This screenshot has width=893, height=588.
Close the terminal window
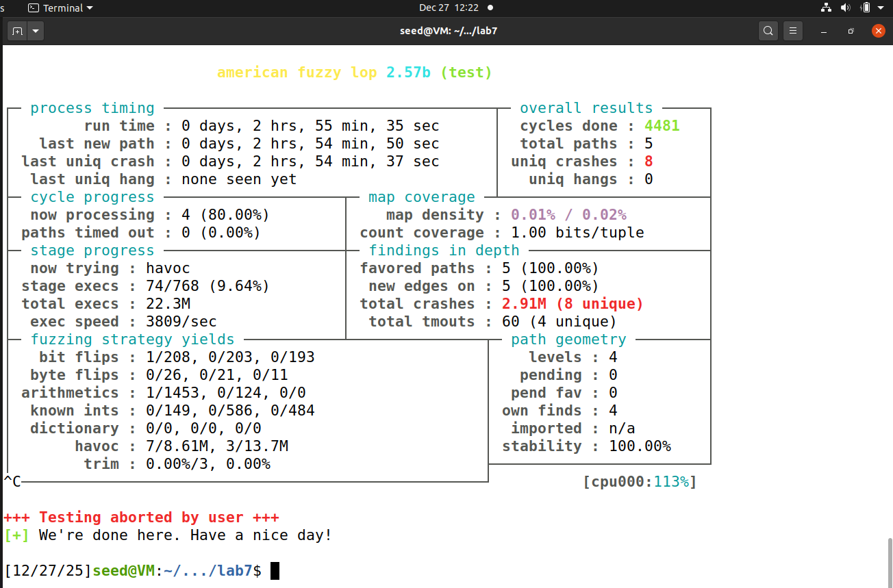coord(879,31)
